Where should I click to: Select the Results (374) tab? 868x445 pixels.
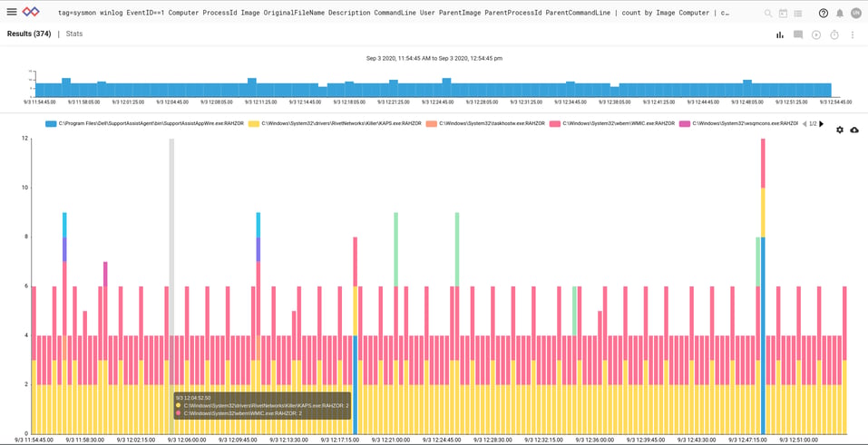click(x=29, y=34)
